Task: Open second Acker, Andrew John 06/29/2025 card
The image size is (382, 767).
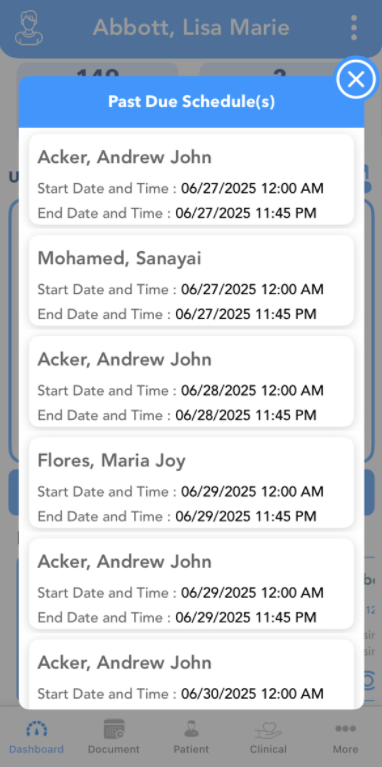Action: pos(191,584)
